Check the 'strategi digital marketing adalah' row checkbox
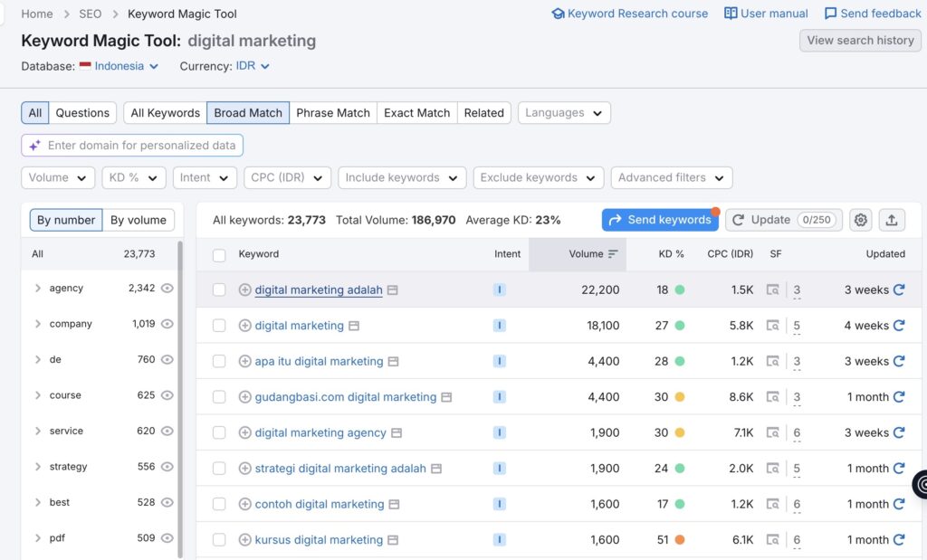 pos(219,469)
